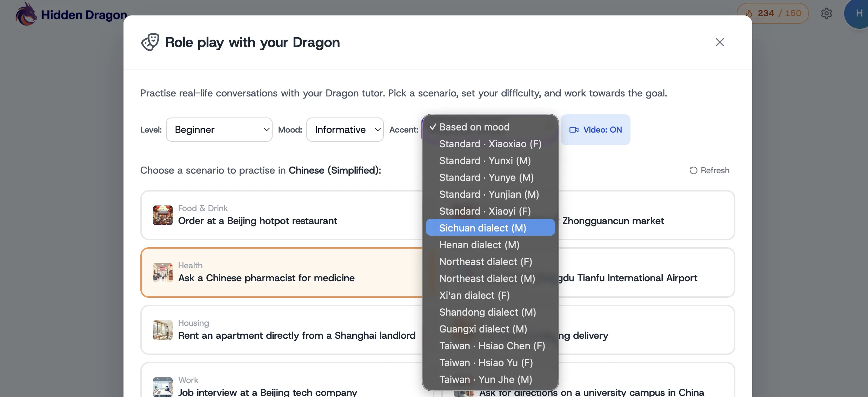
Task: Select Xi'an dialect (F) accent option
Action: click(474, 295)
